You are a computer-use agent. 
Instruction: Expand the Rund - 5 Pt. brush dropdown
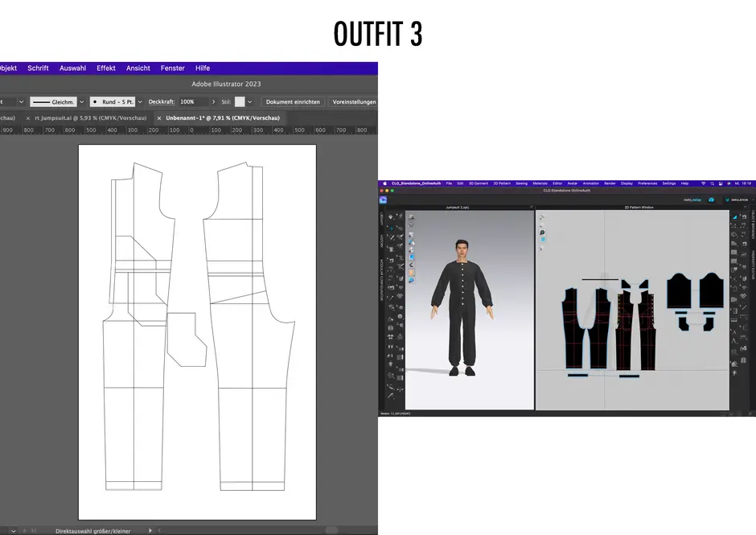[x=140, y=102]
